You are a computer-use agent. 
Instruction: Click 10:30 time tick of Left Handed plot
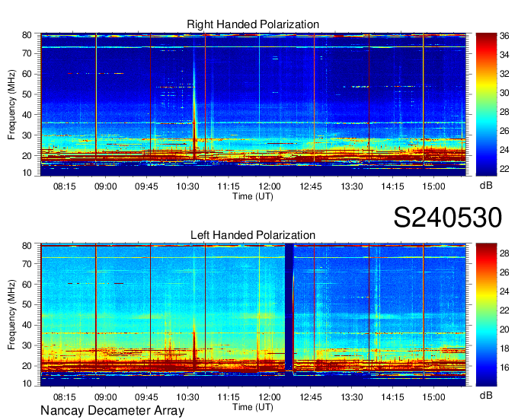(x=187, y=397)
